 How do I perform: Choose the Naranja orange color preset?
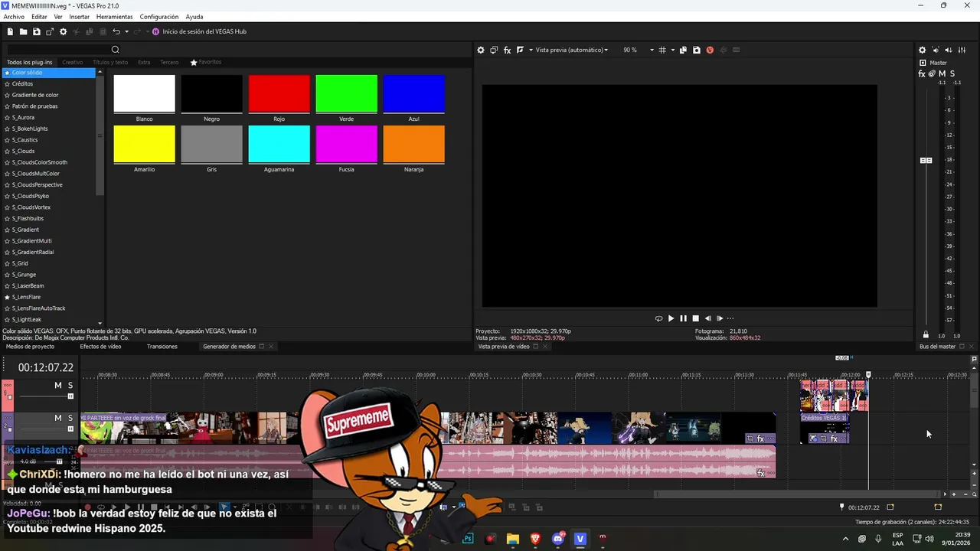click(x=413, y=144)
